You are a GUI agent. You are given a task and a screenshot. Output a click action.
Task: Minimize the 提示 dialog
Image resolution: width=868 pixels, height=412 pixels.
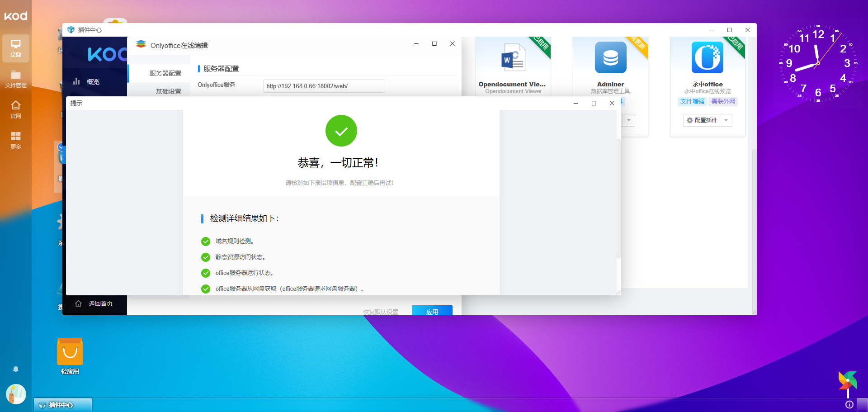pos(576,103)
